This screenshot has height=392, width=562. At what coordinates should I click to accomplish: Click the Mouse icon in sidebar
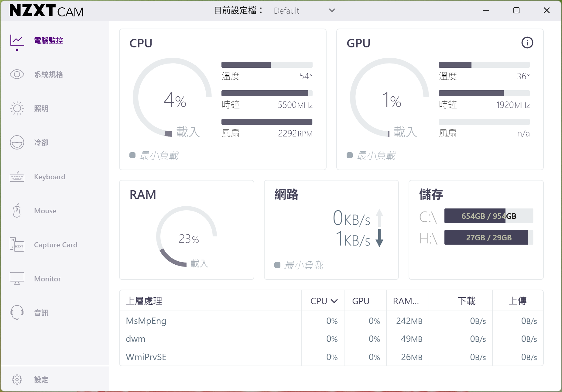(17, 211)
